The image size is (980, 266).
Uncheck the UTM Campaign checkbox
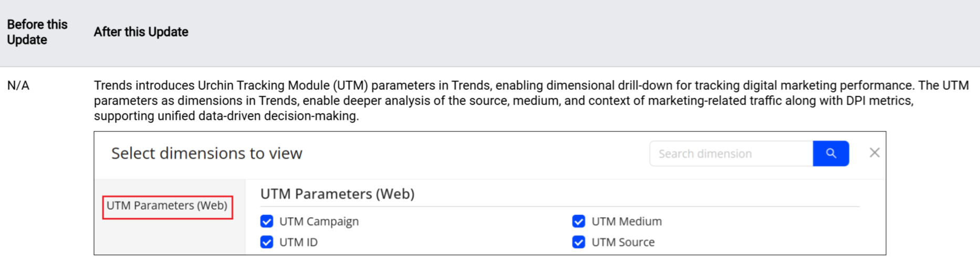click(267, 221)
